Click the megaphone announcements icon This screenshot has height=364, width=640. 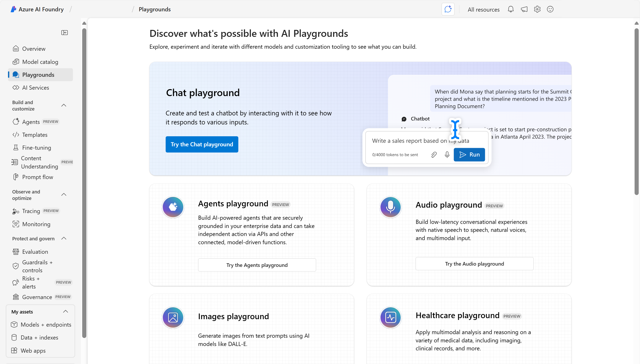point(524,9)
